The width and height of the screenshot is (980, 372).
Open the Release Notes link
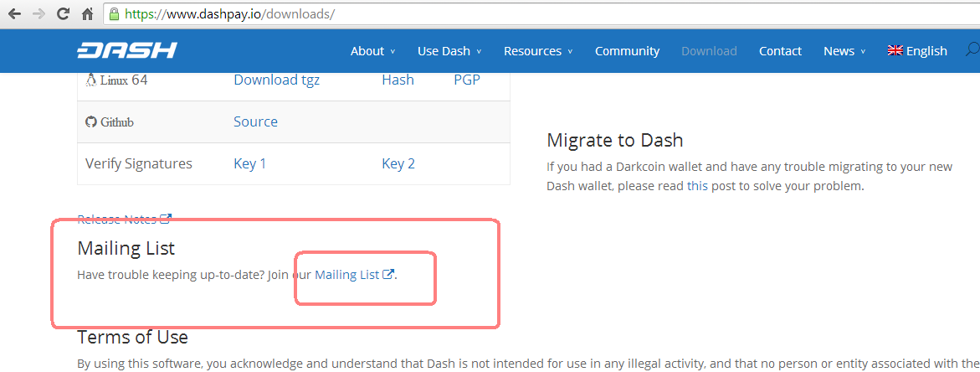click(117, 219)
